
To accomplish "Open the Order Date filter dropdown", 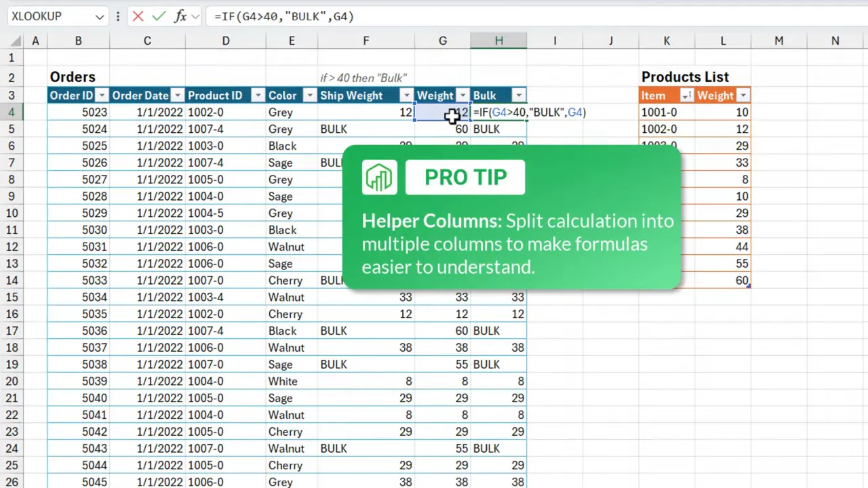I will (x=177, y=95).
